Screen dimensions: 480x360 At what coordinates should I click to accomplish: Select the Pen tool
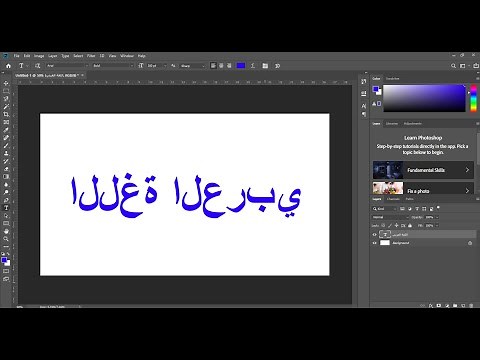click(6, 200)
